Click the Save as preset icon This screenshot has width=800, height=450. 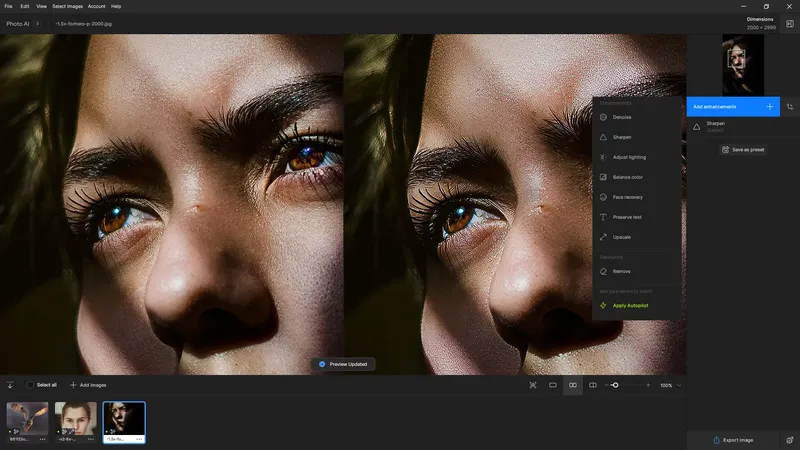click(725, 149)
